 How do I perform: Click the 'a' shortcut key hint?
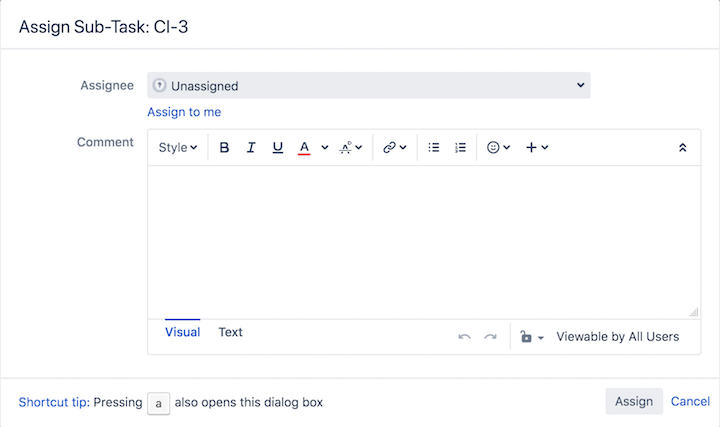(158, 404)
